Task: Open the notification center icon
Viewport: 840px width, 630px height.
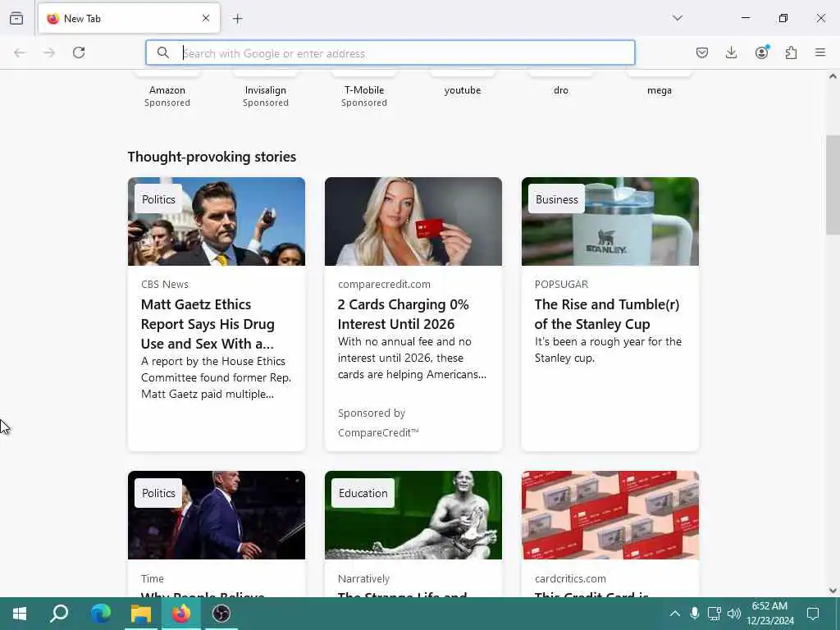Action: tap(813, 614)
